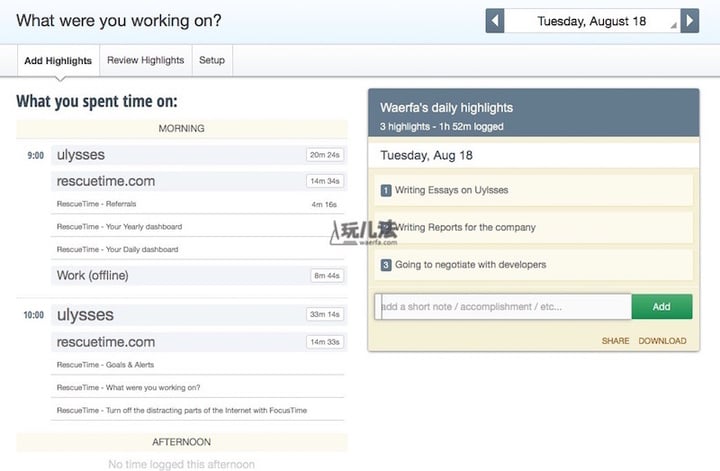
Task: Switch to the Review Highlights tab
Action: [x=145, y=60]
